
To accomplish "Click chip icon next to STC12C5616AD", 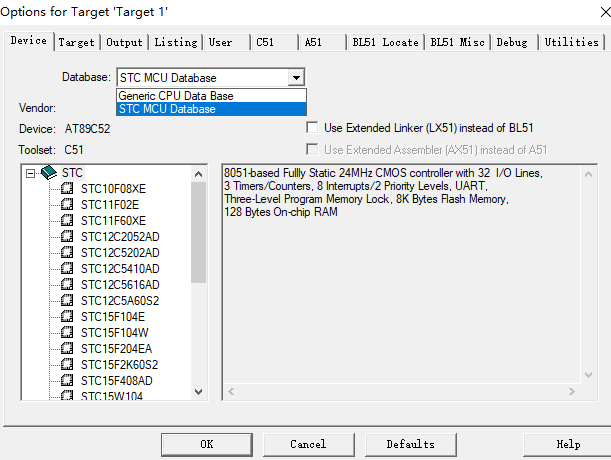I will click(67, 284).
